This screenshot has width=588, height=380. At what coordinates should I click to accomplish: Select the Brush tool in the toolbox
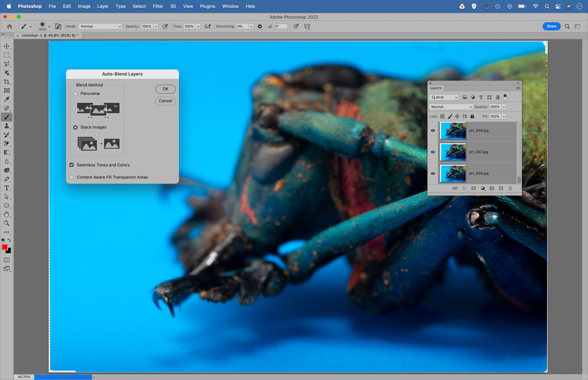(x=7, y=117)
